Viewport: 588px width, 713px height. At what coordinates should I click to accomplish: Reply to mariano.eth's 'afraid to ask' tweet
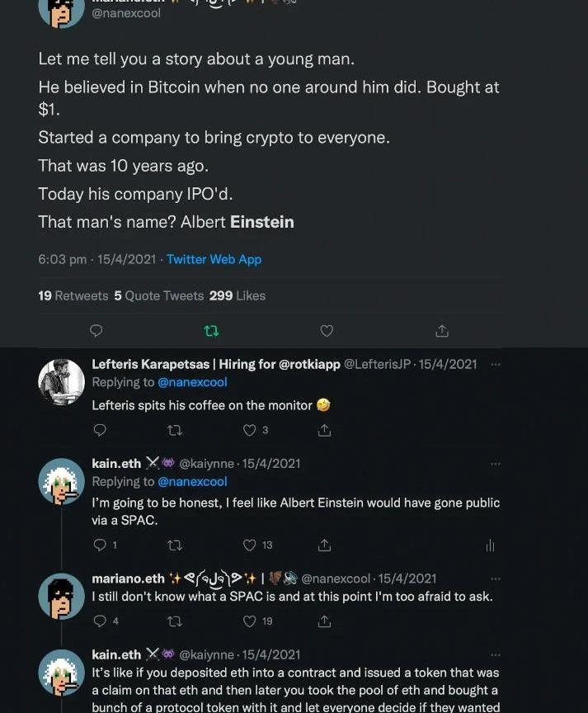pyautogui.click(x=101, y=621)
